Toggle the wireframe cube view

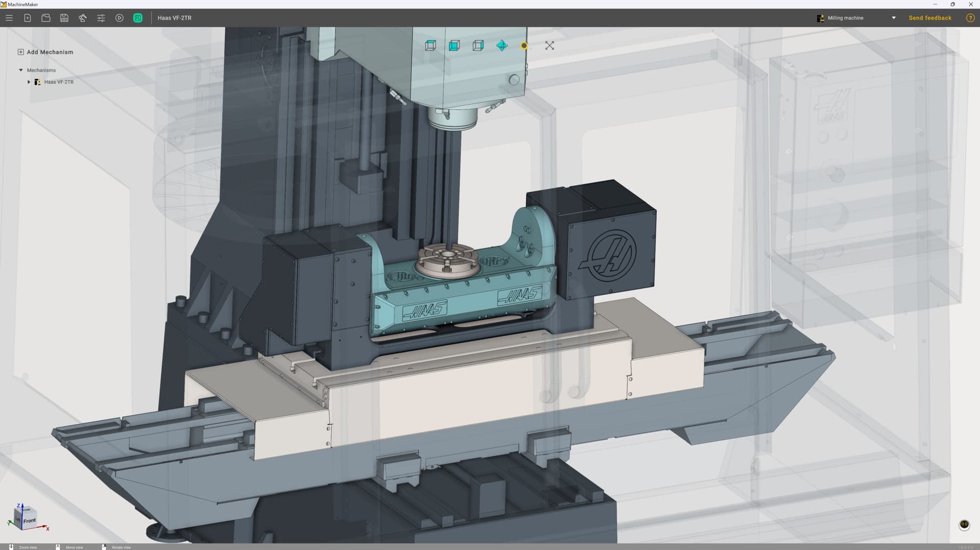(x=430, y=45)
